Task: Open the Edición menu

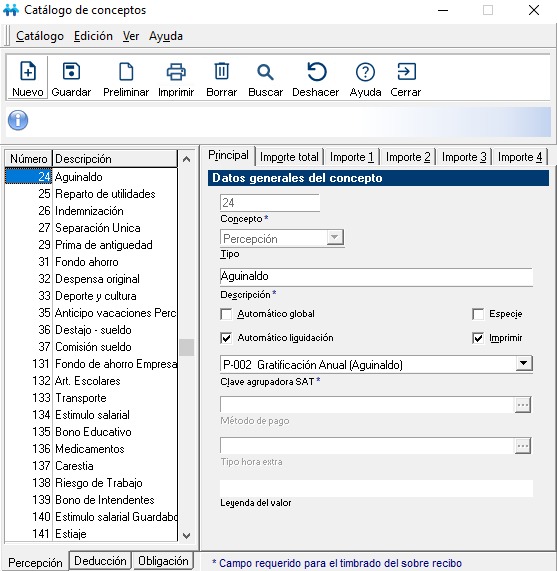Action: [x=93, y=36]
